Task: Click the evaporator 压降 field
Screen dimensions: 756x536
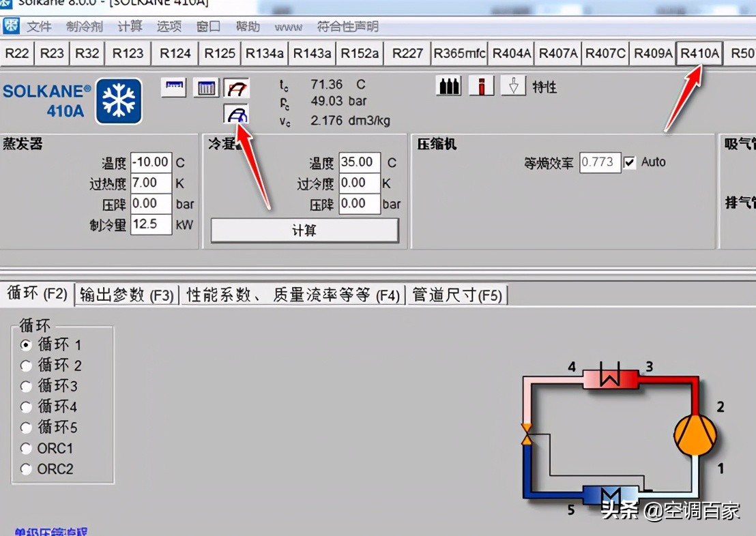Action: click(x=151, y=204)
